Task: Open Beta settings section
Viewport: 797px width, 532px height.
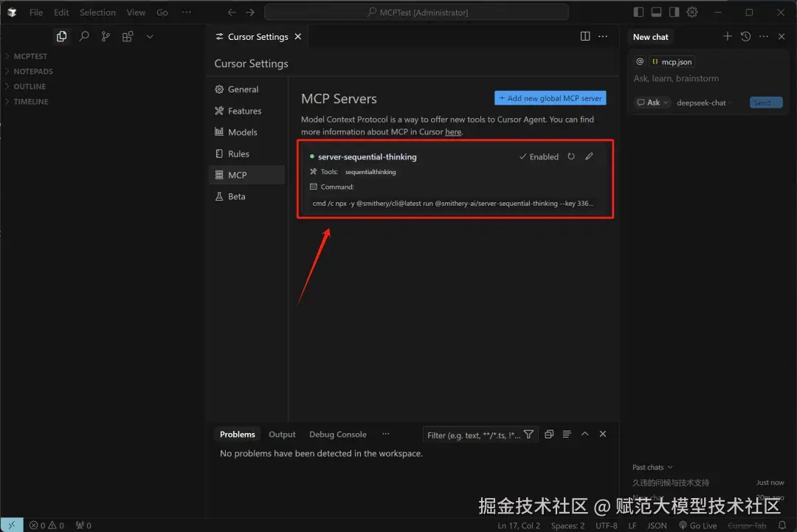Action: [247, 196]
